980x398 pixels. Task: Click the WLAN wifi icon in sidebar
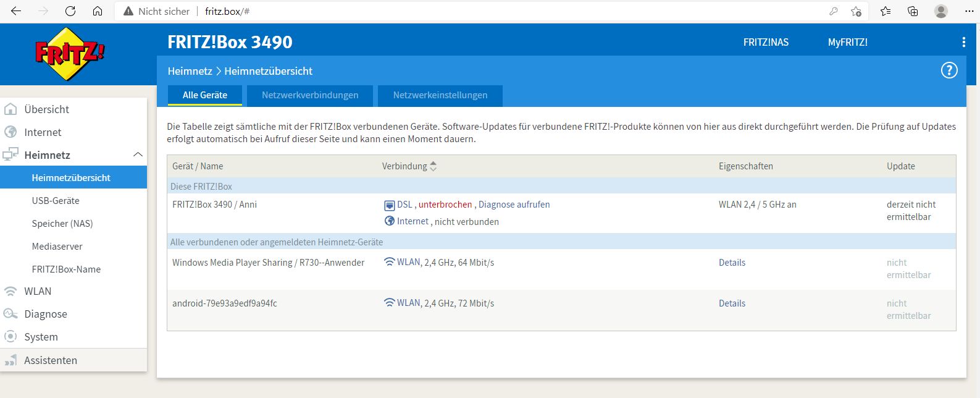(10, 291)
